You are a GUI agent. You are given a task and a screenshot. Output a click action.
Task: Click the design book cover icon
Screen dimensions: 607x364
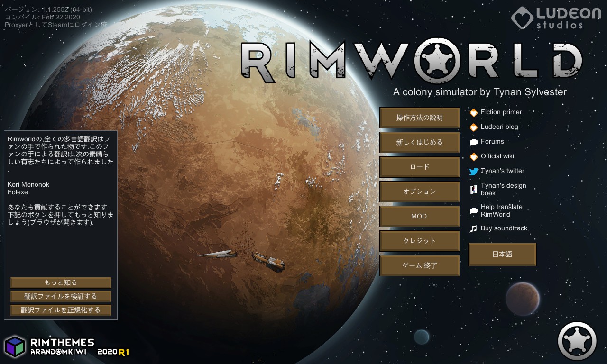click(x=473, y=190)
